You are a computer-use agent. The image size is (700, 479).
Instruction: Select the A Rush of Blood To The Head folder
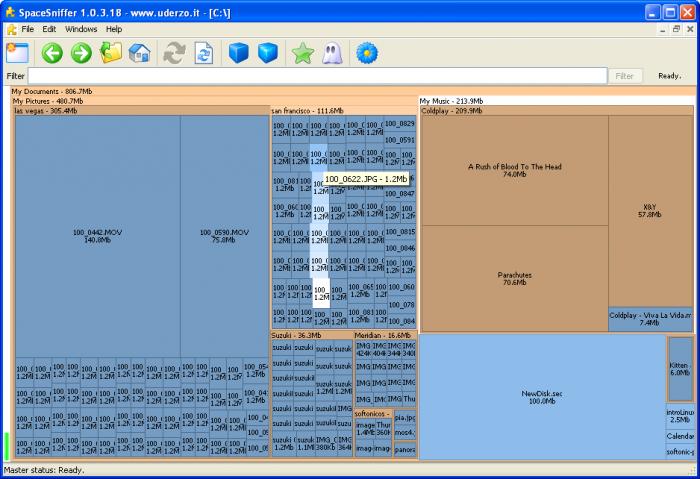(515, 170)
